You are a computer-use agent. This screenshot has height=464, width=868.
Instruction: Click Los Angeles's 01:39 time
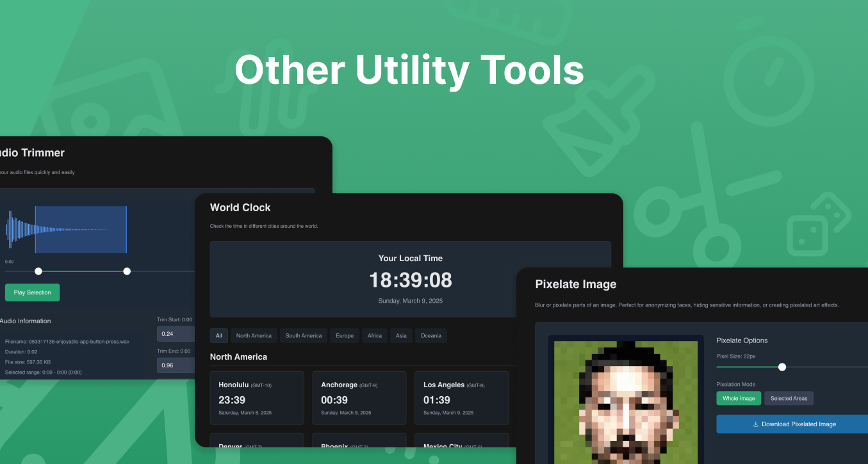click(x=437, y=400)
